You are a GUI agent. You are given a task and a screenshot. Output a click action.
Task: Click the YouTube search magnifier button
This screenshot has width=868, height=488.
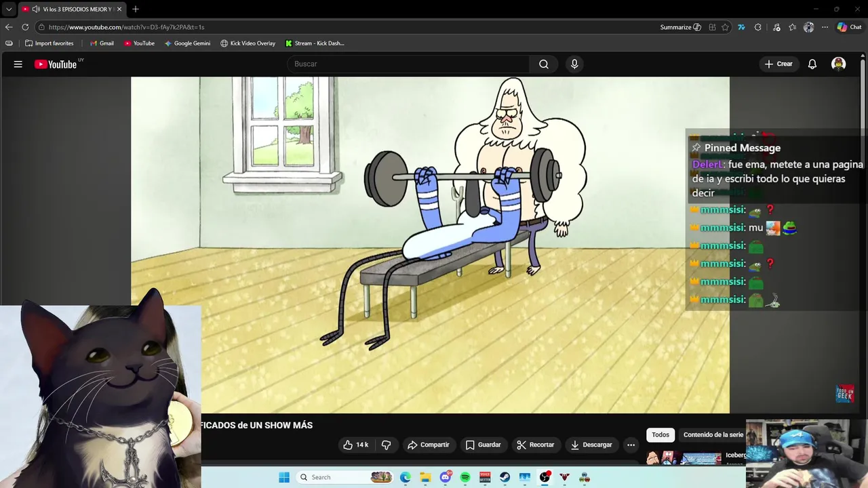[544, 64]
